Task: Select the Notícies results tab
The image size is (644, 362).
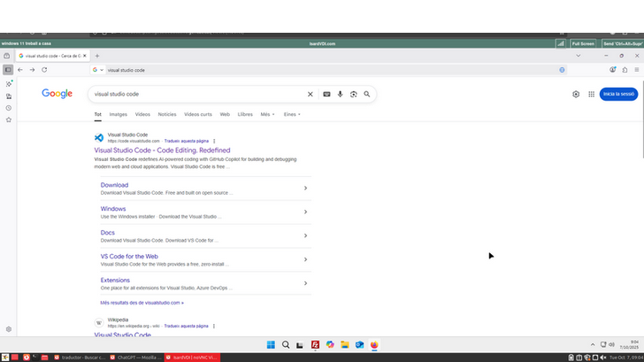Action: [x=167, y=114]
